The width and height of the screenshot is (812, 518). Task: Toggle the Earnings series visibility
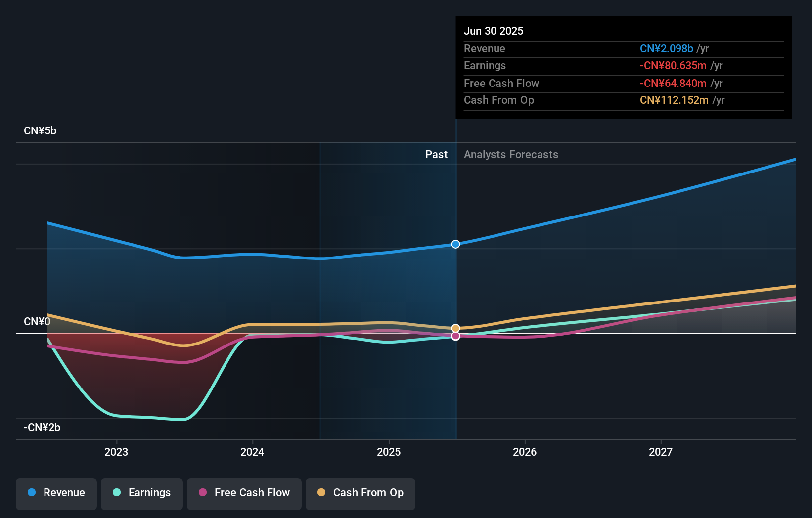click(x=142, y=493)
